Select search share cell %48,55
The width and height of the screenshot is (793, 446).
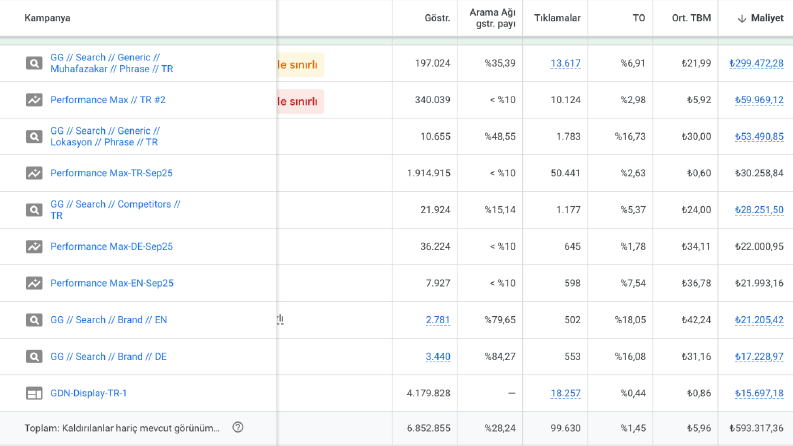(500, 137)
